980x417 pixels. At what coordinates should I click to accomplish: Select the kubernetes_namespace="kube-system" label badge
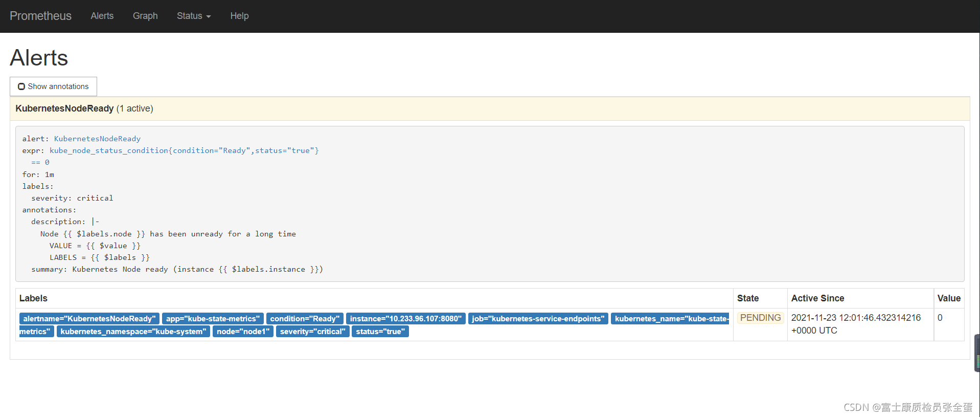point(133,332)
